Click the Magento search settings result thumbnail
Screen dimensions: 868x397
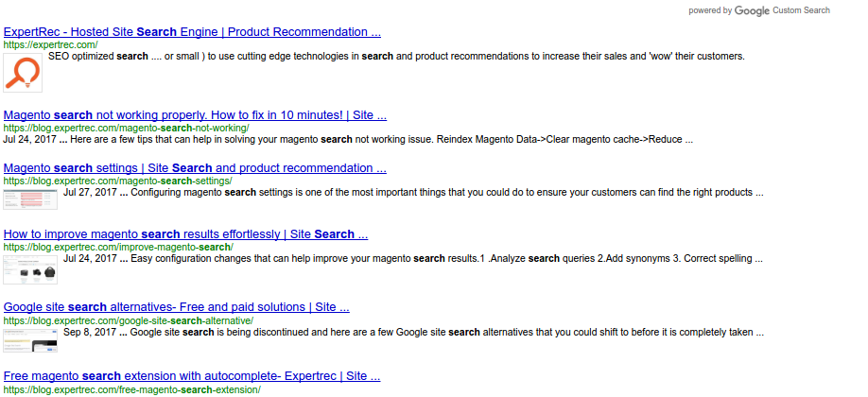[x=30, y=199]
